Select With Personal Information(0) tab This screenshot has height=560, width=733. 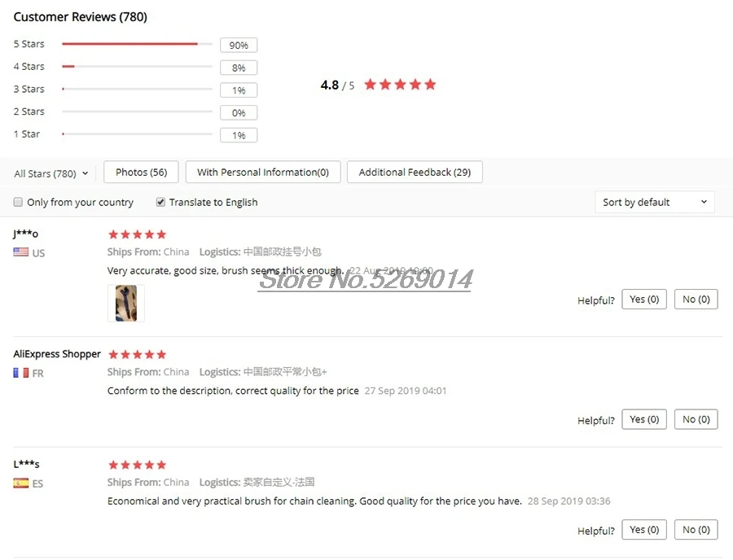tap(263, 172)
